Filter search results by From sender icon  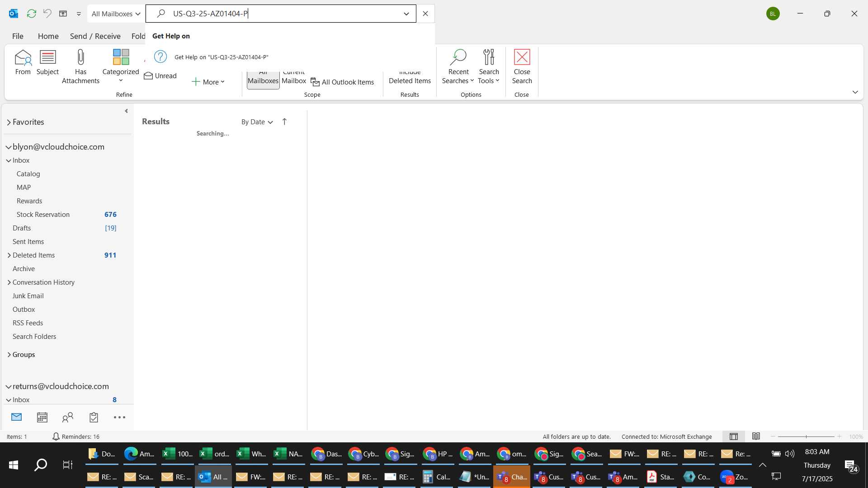pos(23,62)
